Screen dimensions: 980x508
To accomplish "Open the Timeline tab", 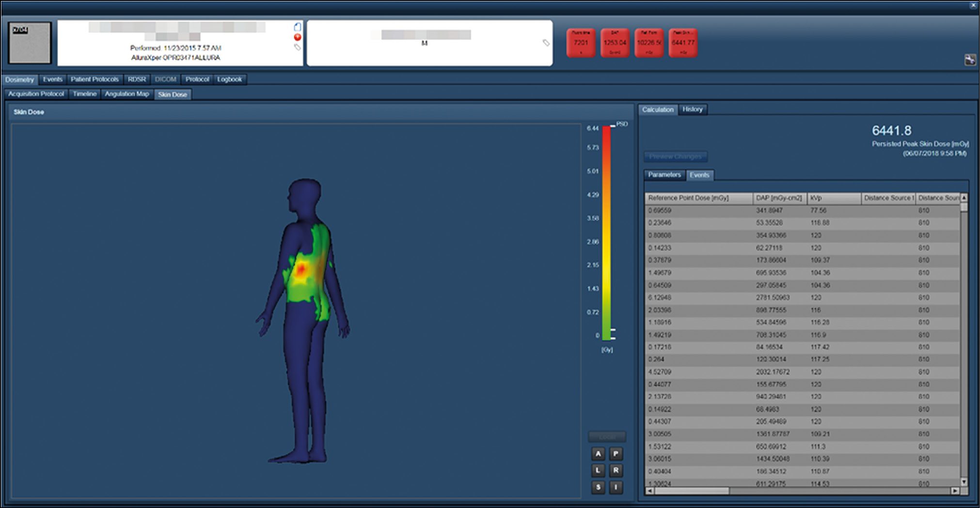I will click(x=85, y=94).
